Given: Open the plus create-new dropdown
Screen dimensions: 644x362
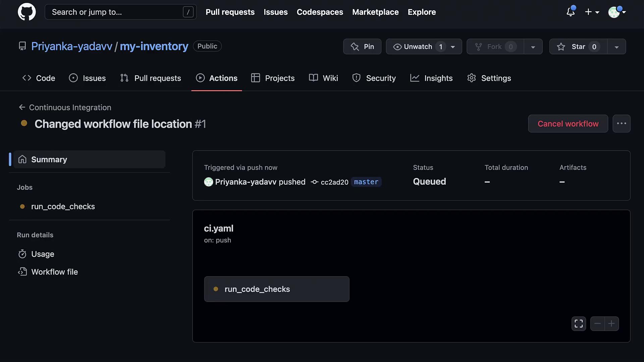Looking at the screenshot, I should pos(592,12).
